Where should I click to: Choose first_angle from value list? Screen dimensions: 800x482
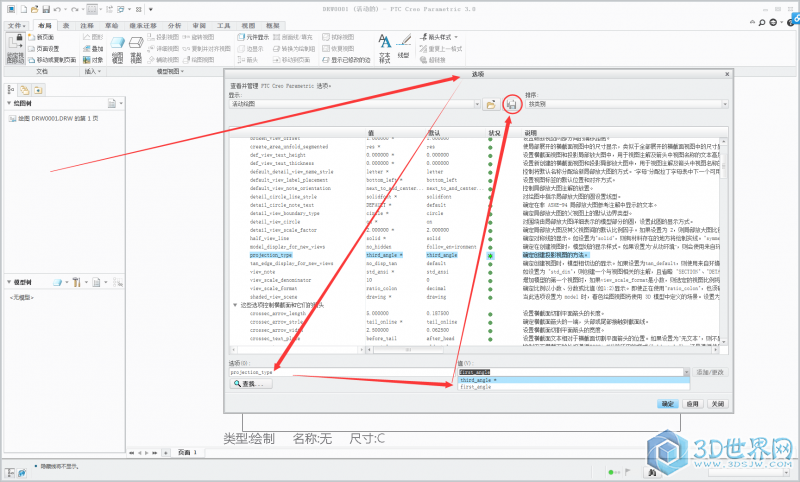click(x=573, y=387)
